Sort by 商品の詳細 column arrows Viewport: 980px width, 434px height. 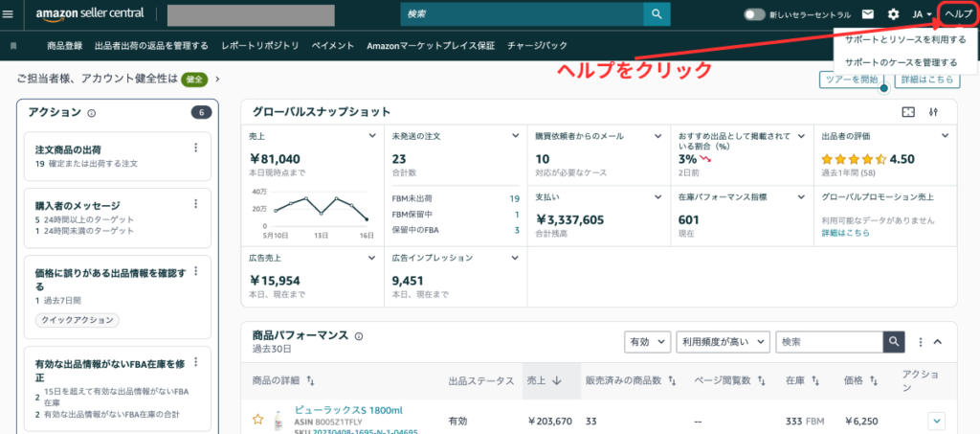point(311,381)
